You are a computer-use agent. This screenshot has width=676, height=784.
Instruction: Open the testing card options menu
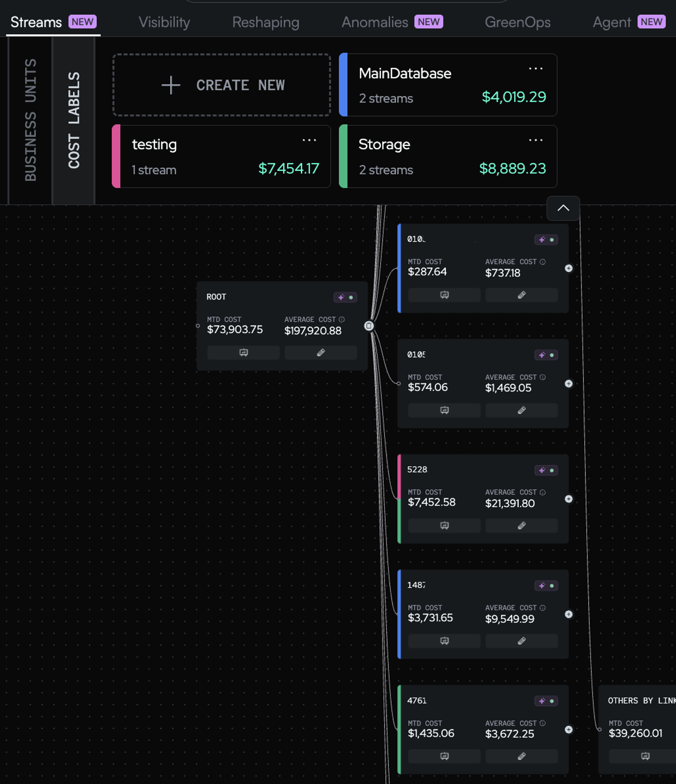309,140
